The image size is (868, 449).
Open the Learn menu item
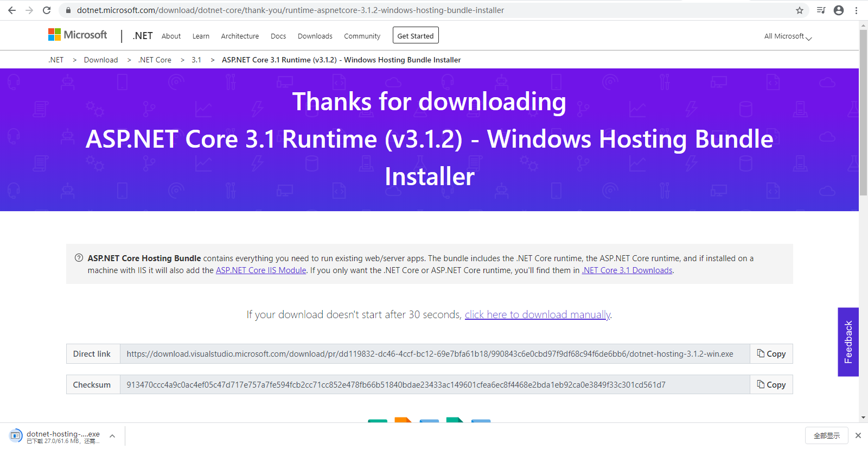point(201,36)
